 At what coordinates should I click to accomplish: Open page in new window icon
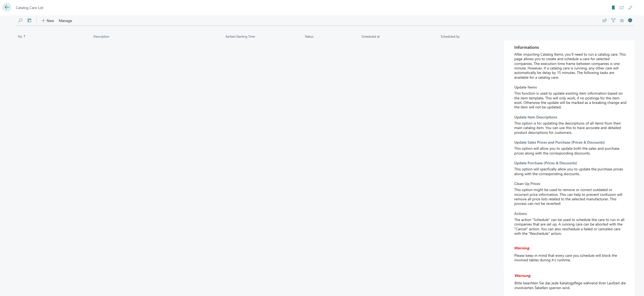[x=621, y=8]
